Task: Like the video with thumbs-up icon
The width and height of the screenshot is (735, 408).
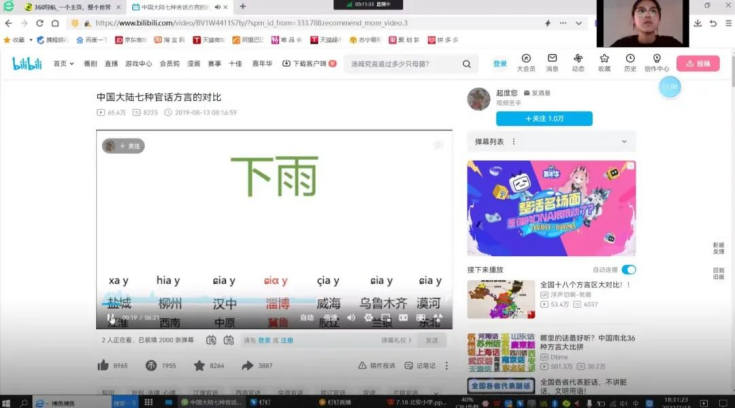Action: (x=103, y=366)
